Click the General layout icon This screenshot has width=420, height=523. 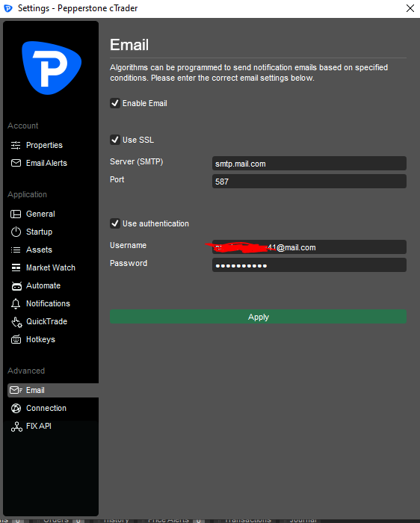point(16,214)
